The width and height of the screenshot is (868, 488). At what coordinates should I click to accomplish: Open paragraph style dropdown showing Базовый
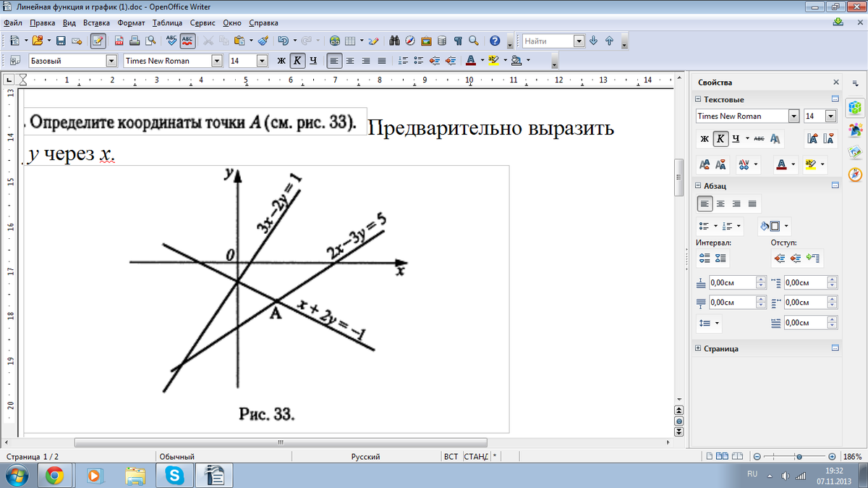tap(111, 61)
